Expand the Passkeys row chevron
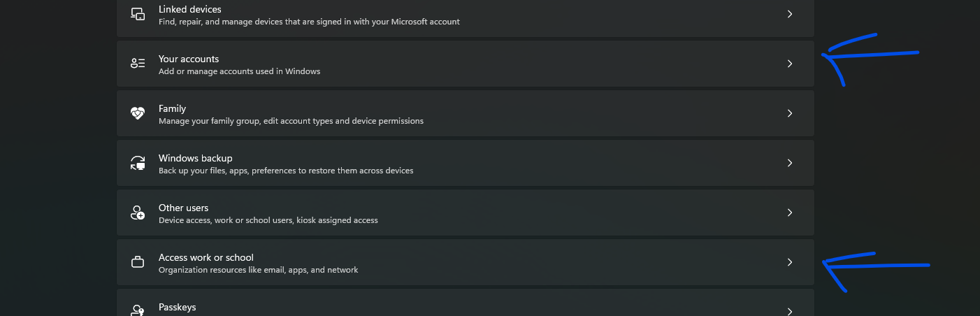The width and height of the screenshot is (980, 316). coord(790,311)
